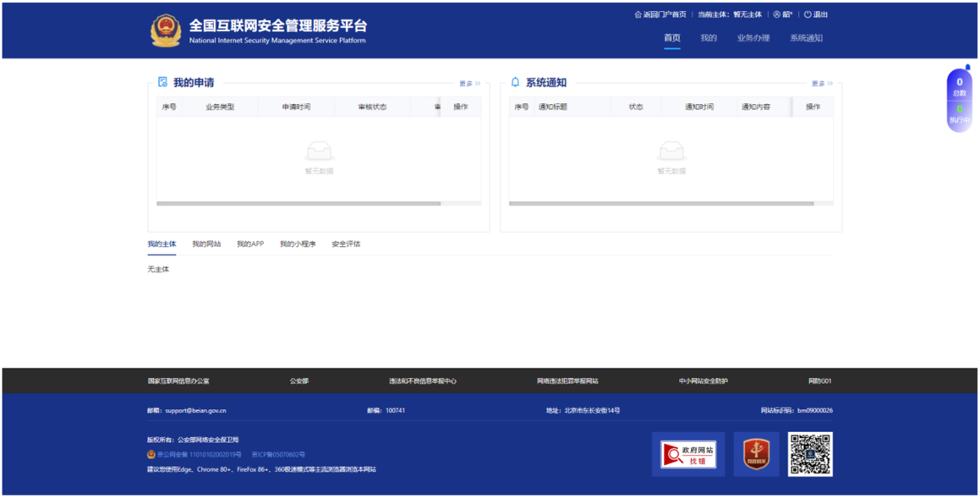Click the document icon beside 我的申请

(x=162, y=82)
